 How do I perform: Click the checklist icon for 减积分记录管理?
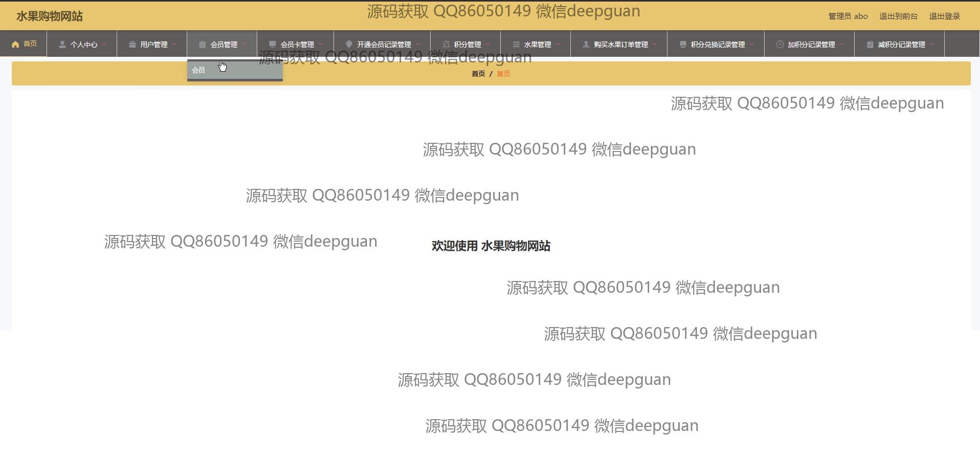(870, 45)
